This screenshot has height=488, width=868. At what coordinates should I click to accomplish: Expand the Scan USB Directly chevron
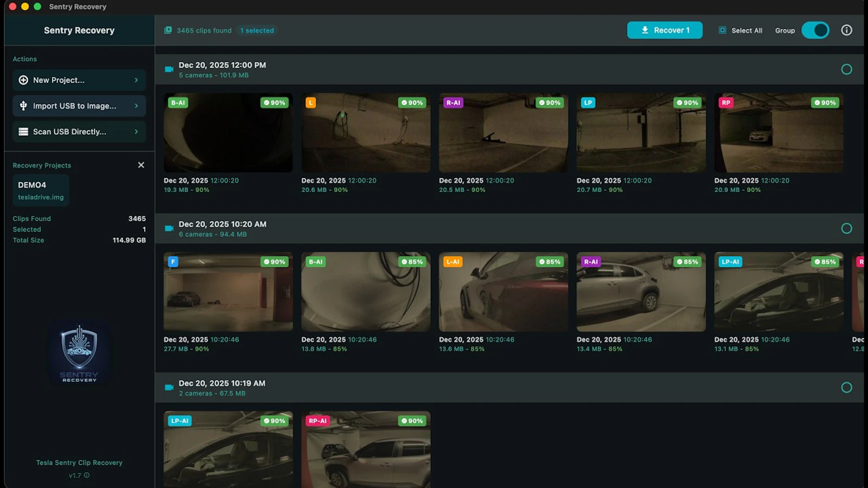(136, 132)
